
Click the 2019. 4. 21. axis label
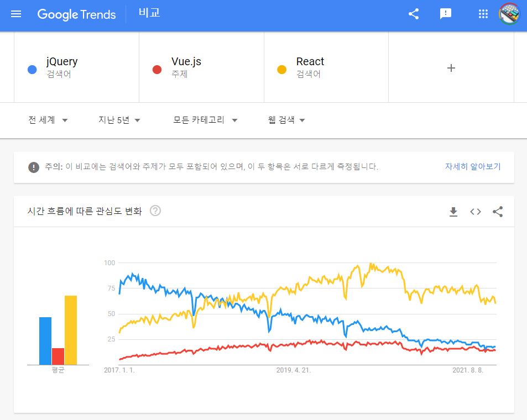[294, 370]
